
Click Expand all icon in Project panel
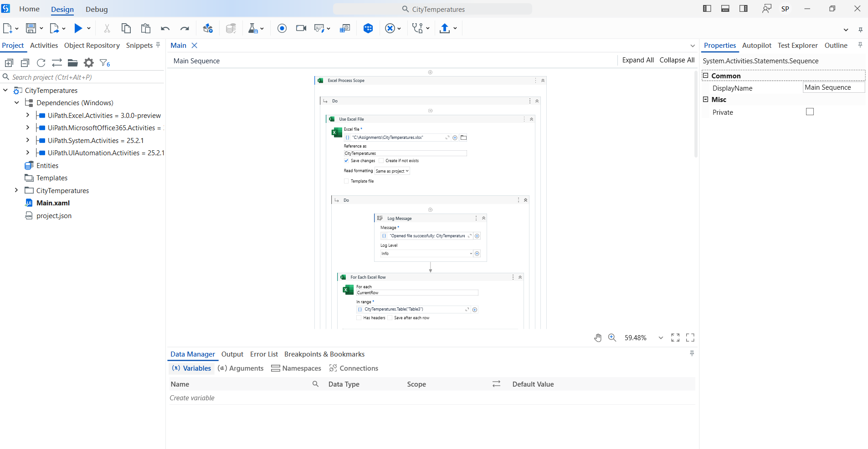tap(9, 63)
